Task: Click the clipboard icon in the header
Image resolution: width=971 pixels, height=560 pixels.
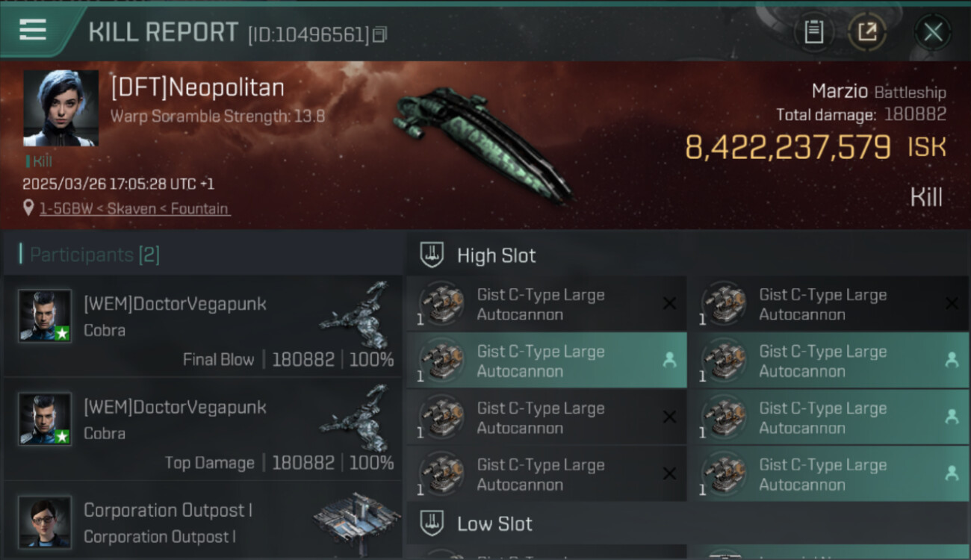Action: (813, 32)
